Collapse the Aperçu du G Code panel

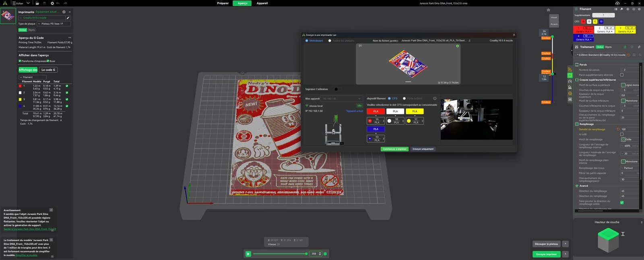pyautogui.click(x=70, y=38)
